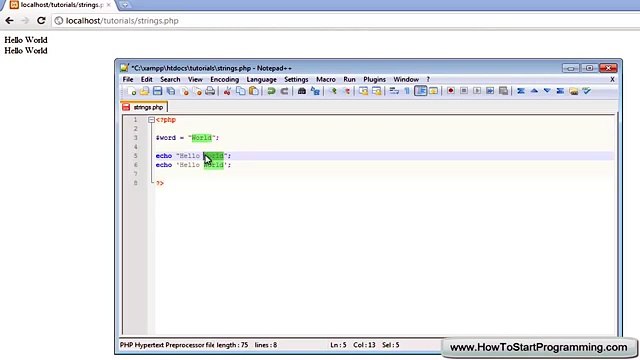Image resolution: width=640 pixels, height=360 pixels.
Task: Open the Macro menu
Action: point(326,80)
